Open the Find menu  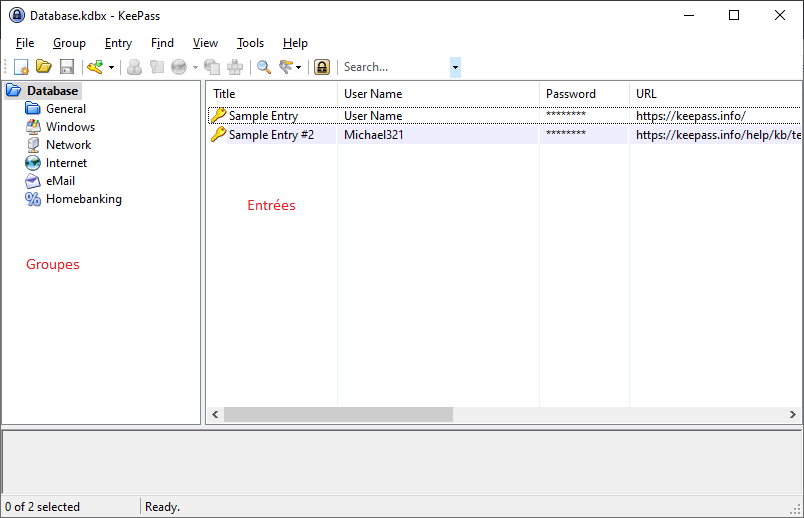click(162, 43)
